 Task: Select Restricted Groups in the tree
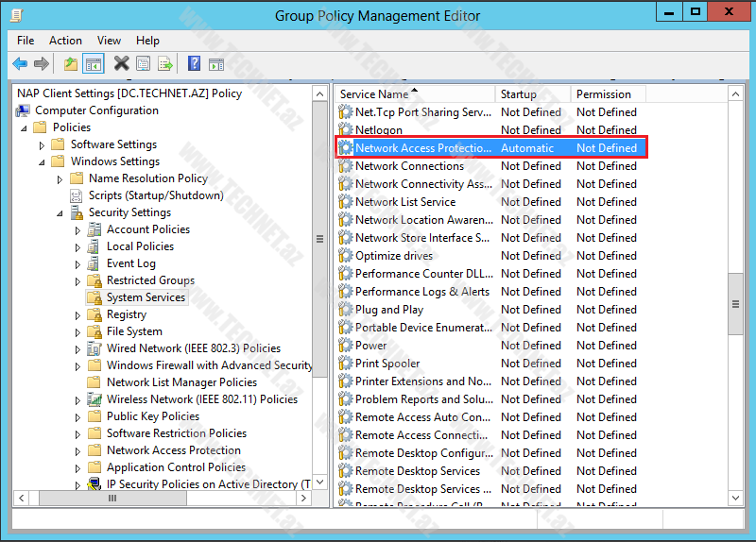point(150,280)
